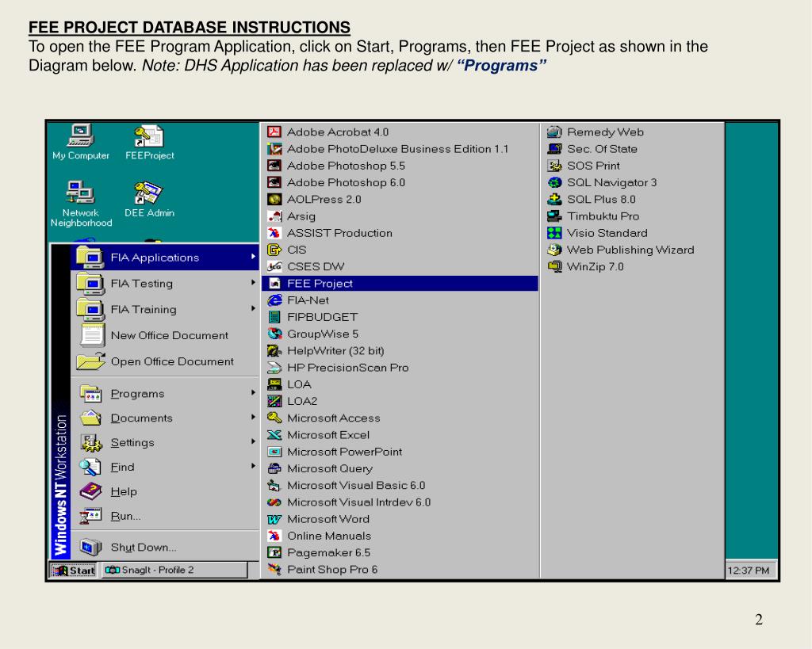Click the Paint Shop Pro 6 icon

tap(274, 569)
